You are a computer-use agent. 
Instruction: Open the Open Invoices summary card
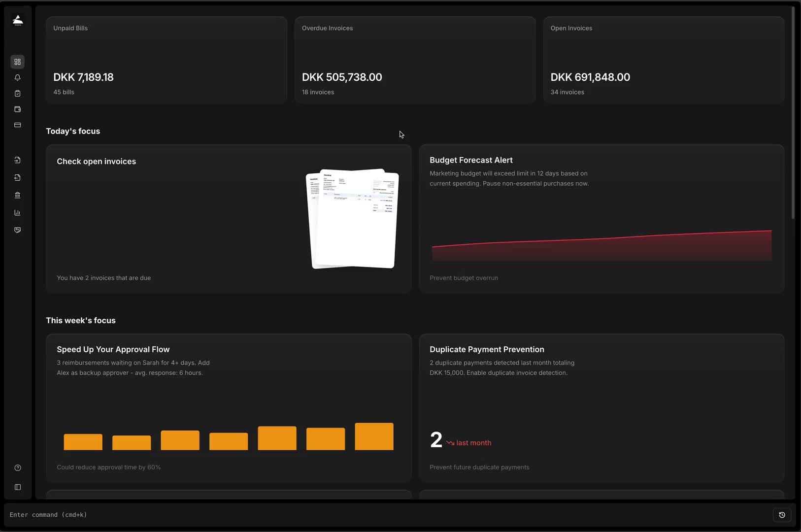click(x=664, y=60)
